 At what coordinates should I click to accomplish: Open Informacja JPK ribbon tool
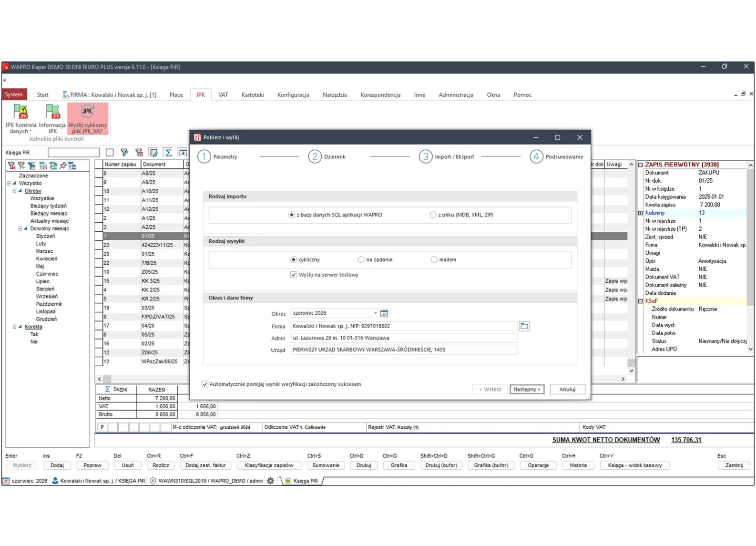52,119
